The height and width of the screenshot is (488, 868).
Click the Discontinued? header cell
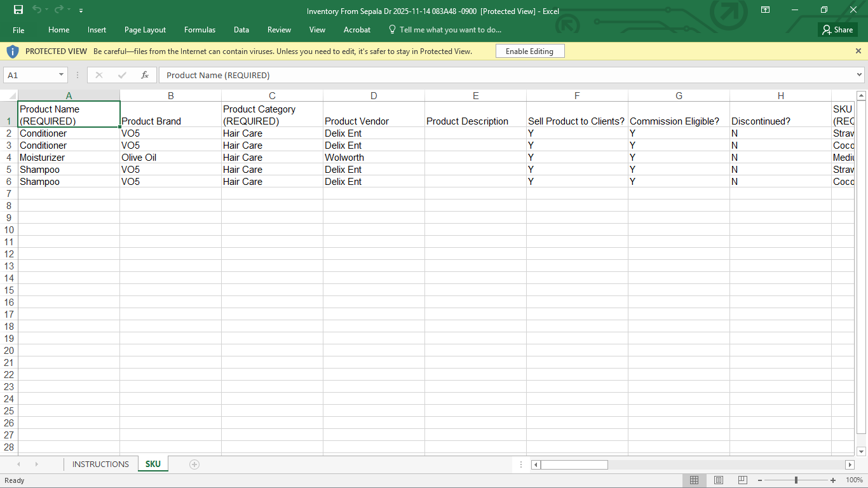[x=780, y=115]
